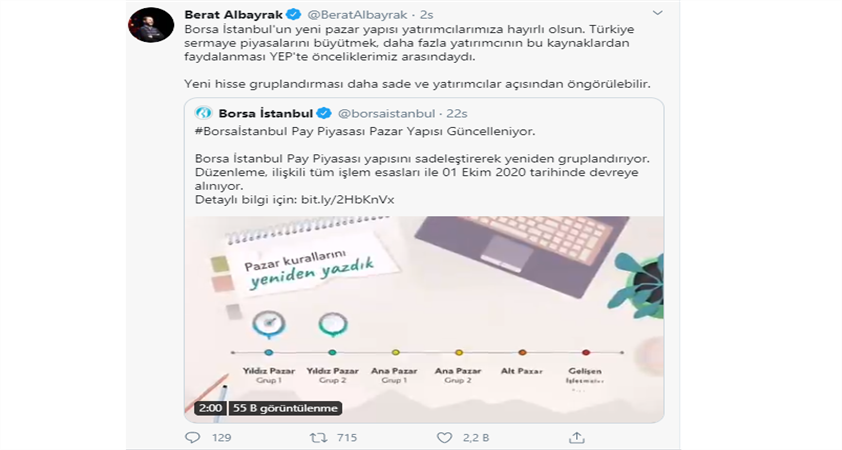This screenshot has width=842, height=450.
Task: Click the reply speech bubble icon
Action: click(x=192, y=438)
